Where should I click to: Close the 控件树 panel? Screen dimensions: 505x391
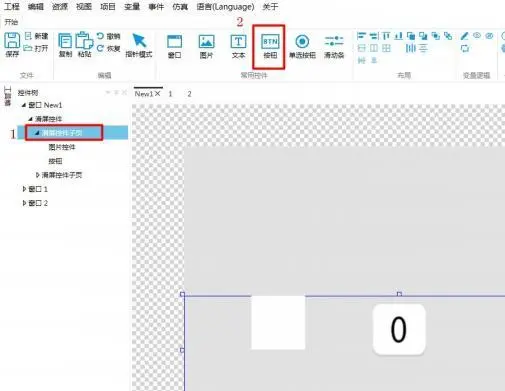point(124,92)
